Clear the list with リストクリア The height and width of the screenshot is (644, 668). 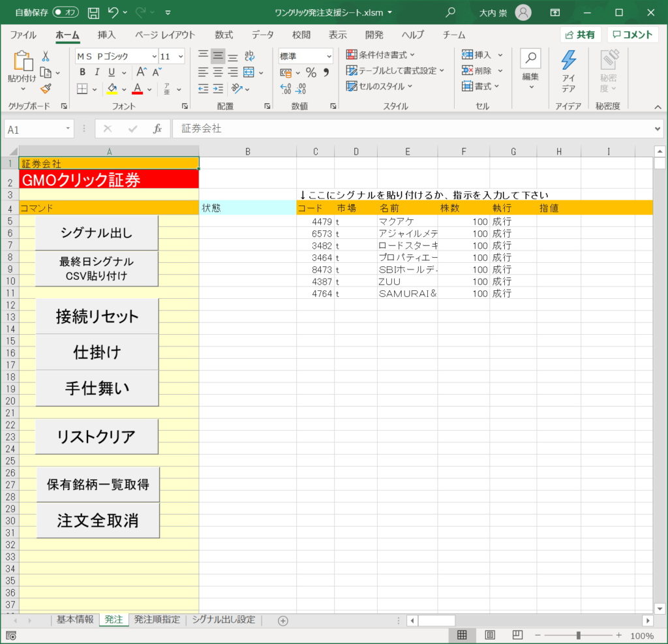click(x=97, y=437)
